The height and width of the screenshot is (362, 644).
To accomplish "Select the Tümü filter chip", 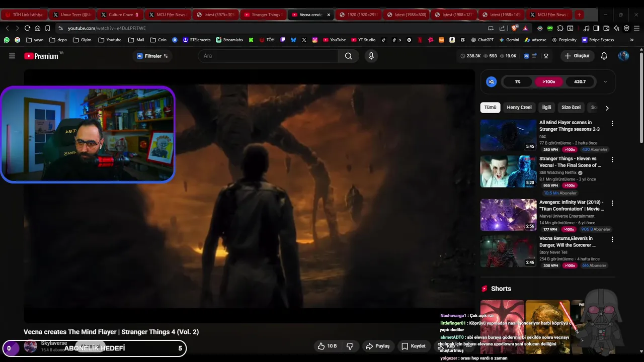I will 490,108.
